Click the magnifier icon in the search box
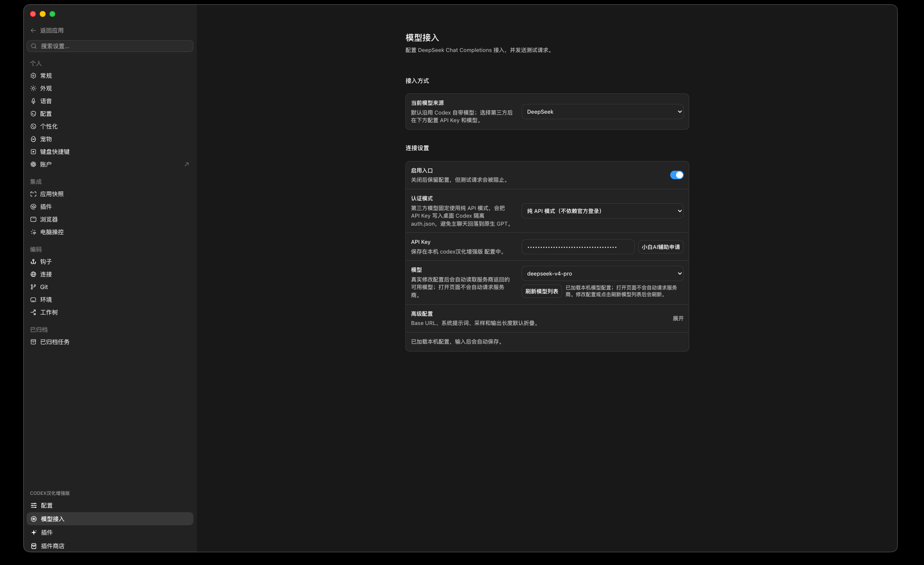 pos(34,46)
